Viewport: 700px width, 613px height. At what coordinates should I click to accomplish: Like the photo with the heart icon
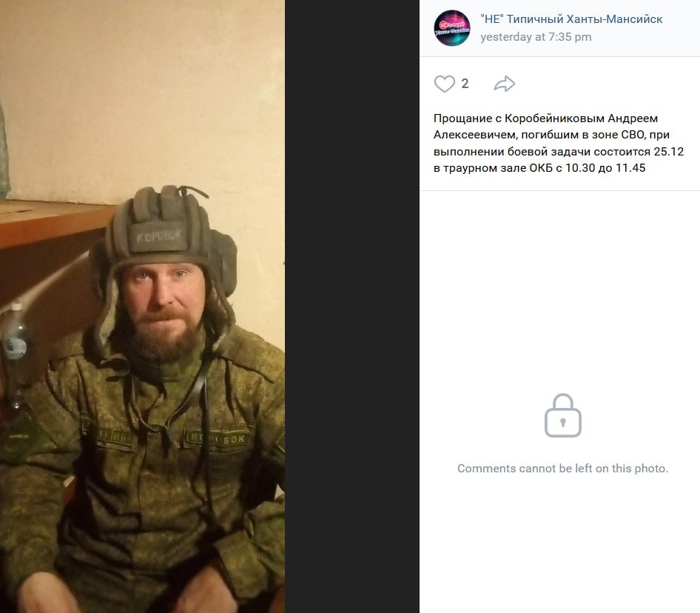[444, 84]
